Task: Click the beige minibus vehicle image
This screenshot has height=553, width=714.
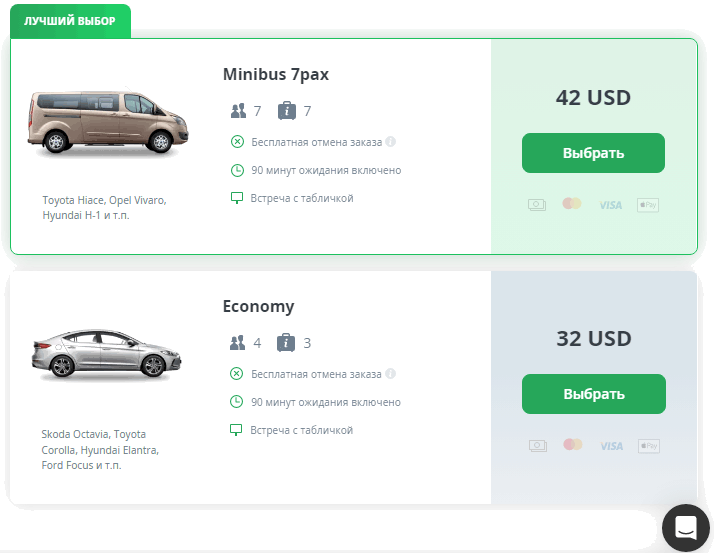Action: point(103,123)
